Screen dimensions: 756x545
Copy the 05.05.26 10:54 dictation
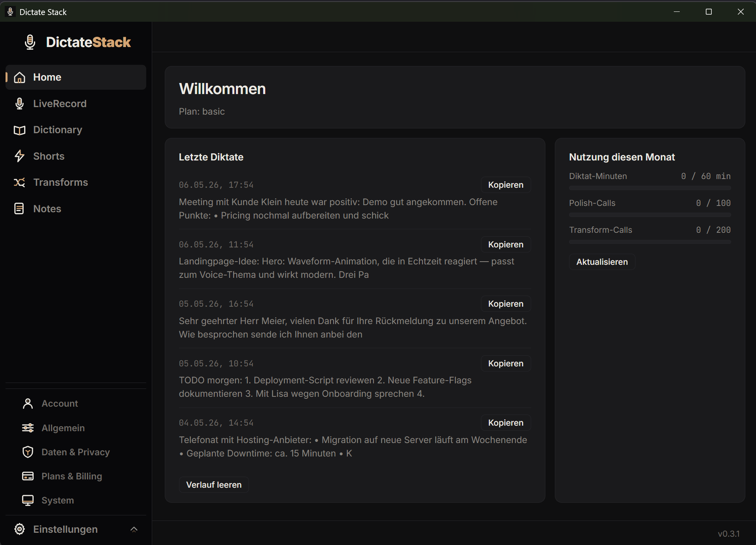point(505,364)
